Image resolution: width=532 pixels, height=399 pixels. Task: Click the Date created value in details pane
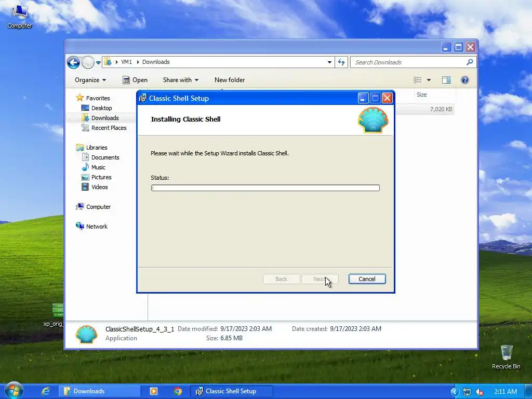point(355,329)
